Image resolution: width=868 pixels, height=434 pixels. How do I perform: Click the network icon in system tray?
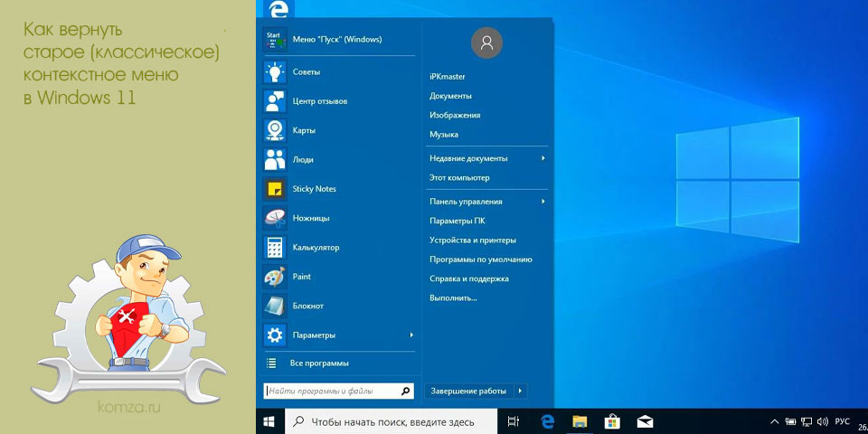[x=807, y=422]
